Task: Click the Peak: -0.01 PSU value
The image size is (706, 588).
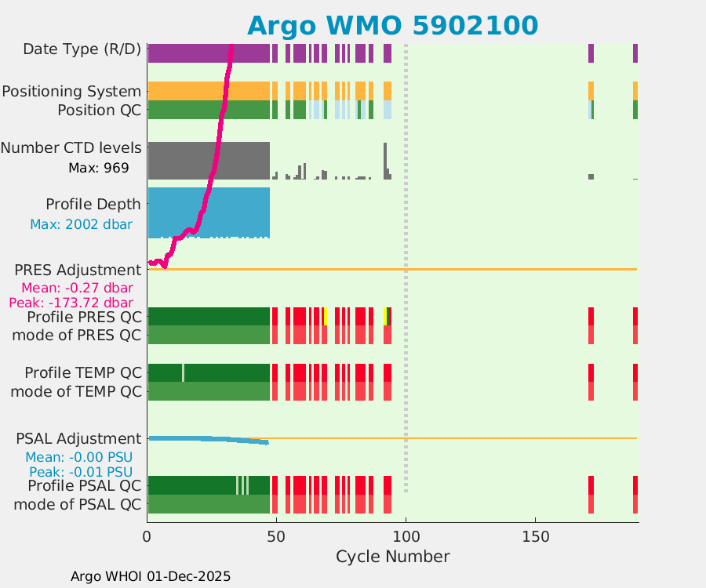Action: [81, 472]
